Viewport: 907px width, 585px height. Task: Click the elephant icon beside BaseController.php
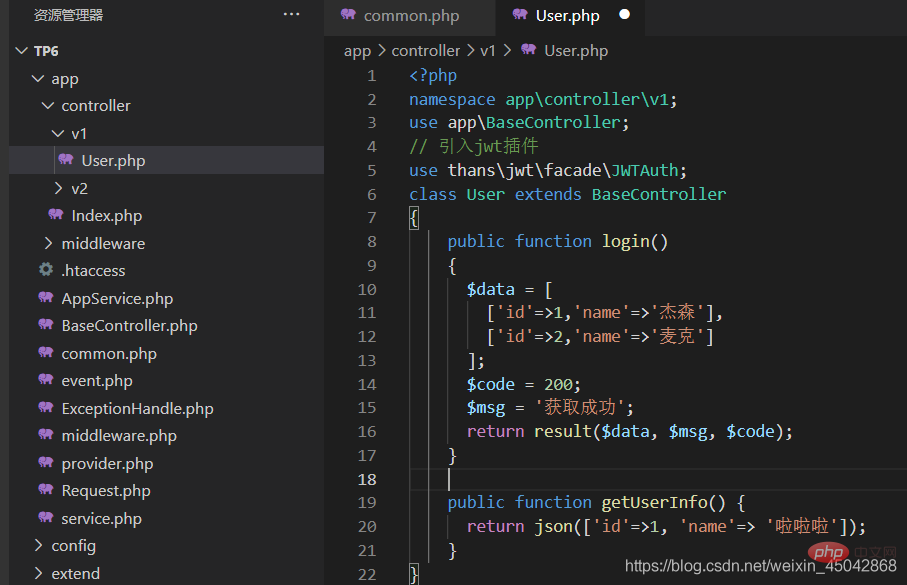tap(46, 325)
